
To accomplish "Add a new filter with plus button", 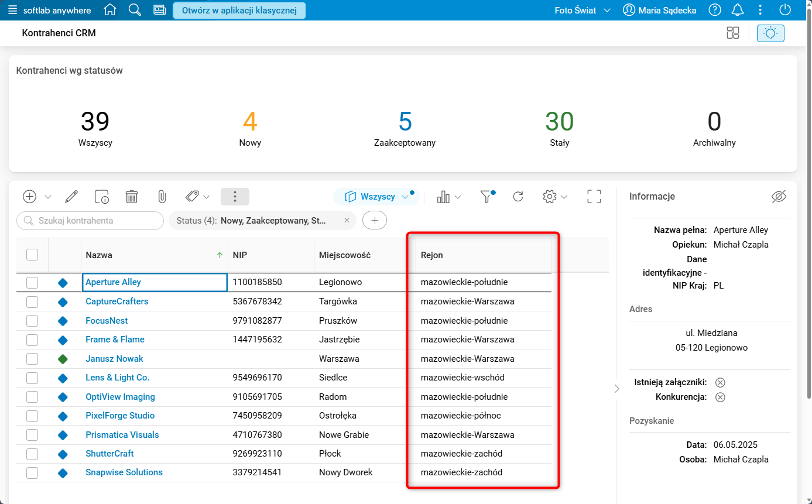I will point(375,221).
